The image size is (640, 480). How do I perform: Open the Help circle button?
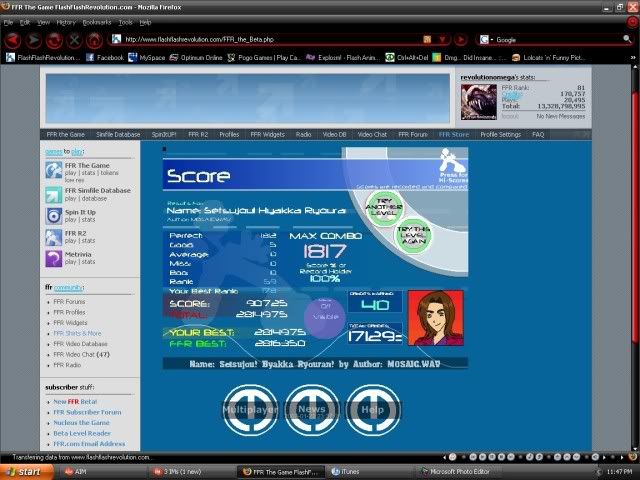click(x=373, y=411)
